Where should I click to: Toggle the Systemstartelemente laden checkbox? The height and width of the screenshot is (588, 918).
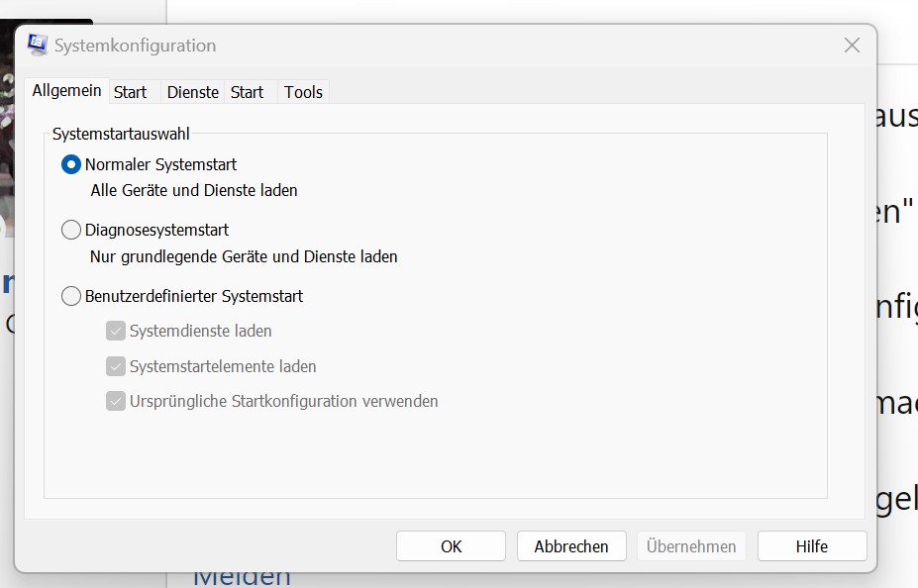pos(116,366)
